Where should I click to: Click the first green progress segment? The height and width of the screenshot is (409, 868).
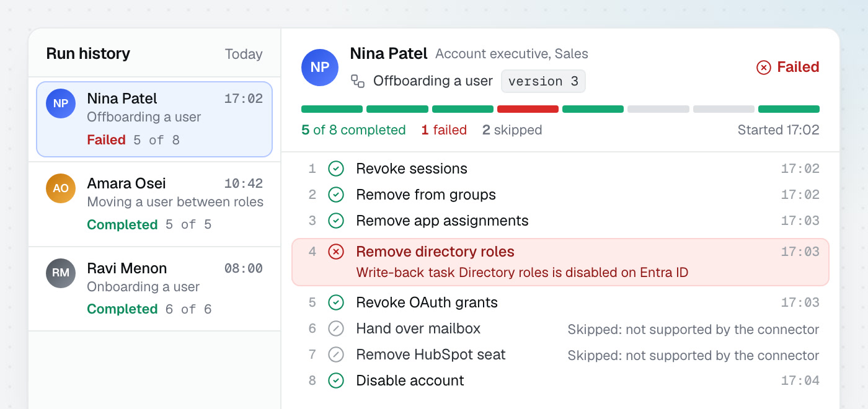tap(332, 109)
